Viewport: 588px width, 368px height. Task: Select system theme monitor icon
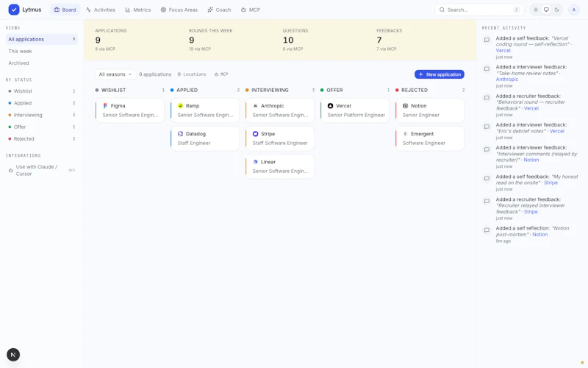point(546,10)
